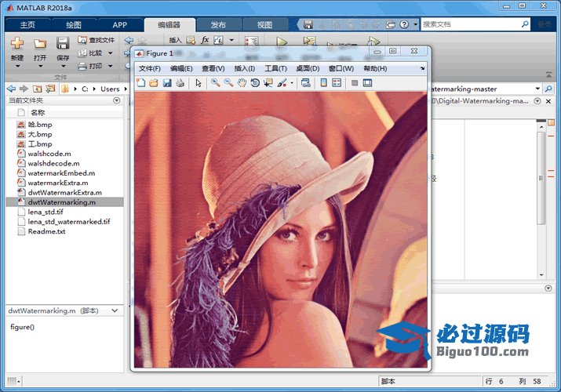561x392 pixels.
Task: Select the Data Cursor tool
Action: [x=268, y=83]
